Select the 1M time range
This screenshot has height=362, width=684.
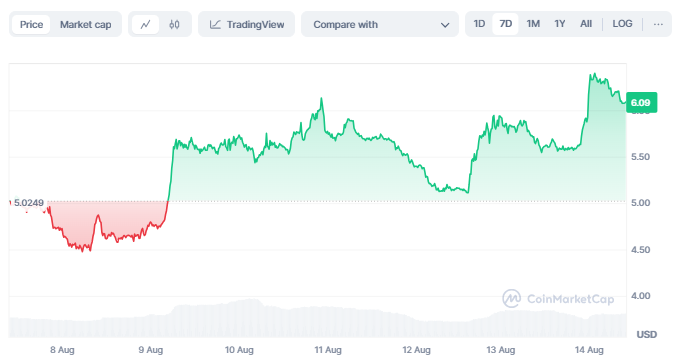(533, 24)
